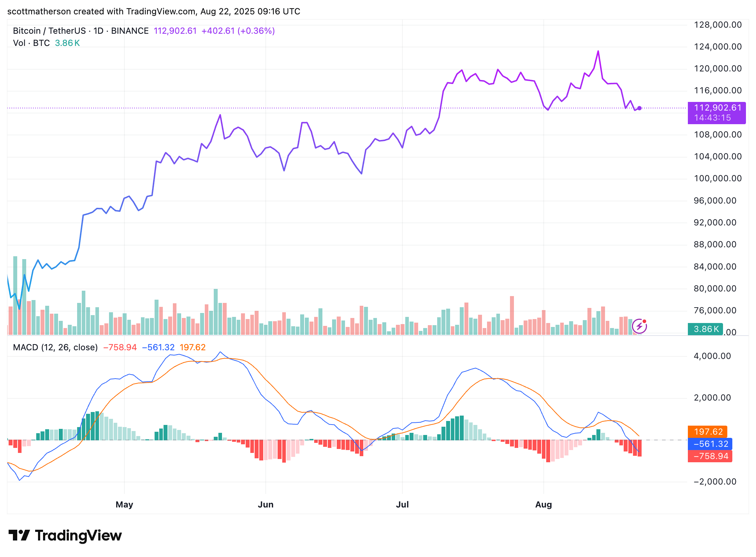
Task: Click the +402.61 (+0.36%) change value
Action: pos(238,31)
